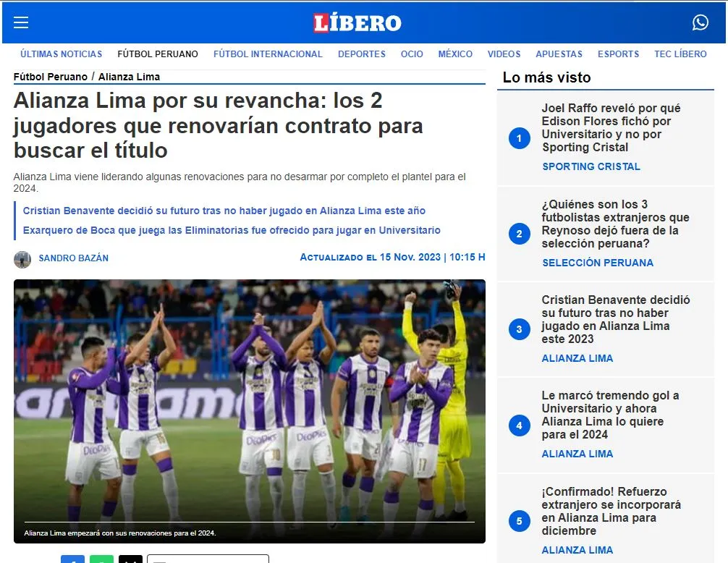Click the number 5 ranking badge
This screenshot has width=728, height=563.
click(519, 521)
